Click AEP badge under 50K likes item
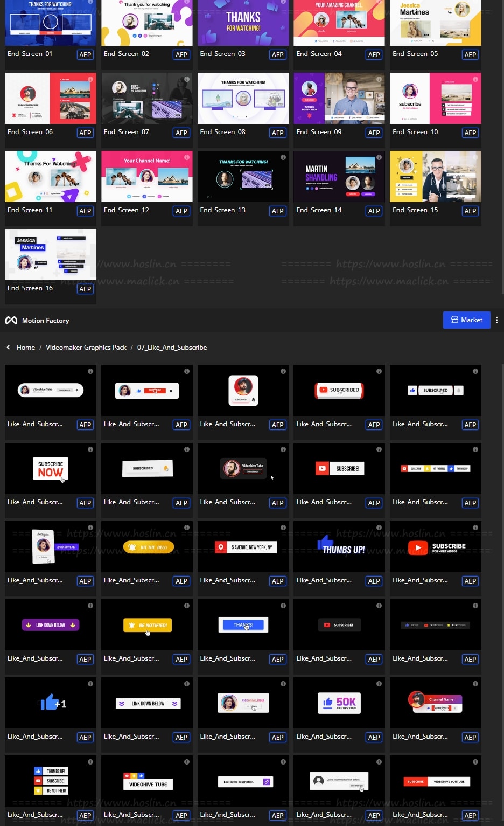The width and height of the screenshot is (504, 826). [x=374, y=737]
